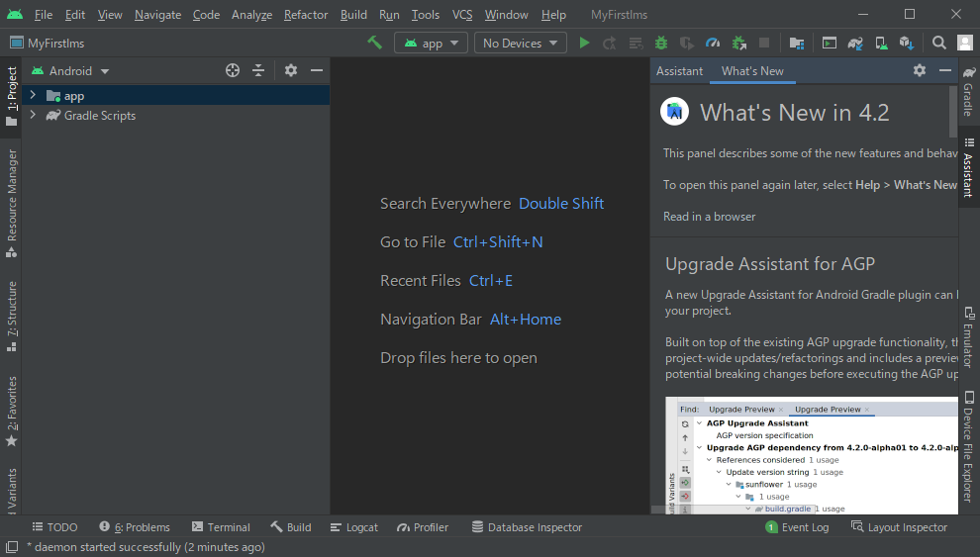Image resolution: width=980 pixels, height=557 pixels.
Task: Open the Tools menu
Action: click(x=425, y=15)
